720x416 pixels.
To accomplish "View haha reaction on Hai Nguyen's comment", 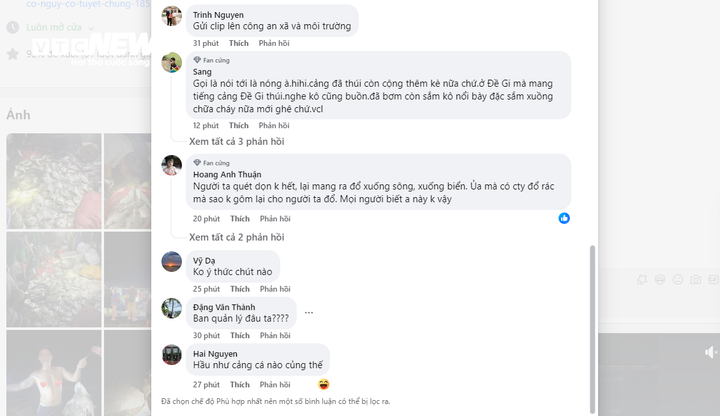I will (324, 384).
